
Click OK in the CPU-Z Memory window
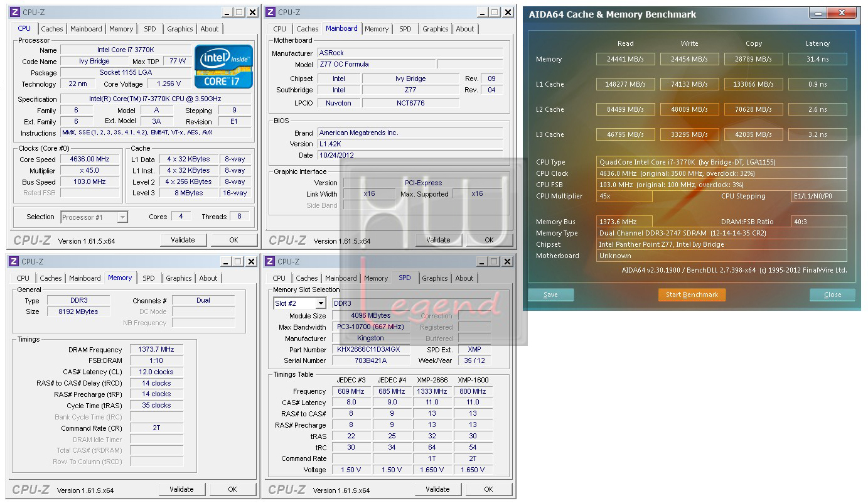[x=232, y=489]
